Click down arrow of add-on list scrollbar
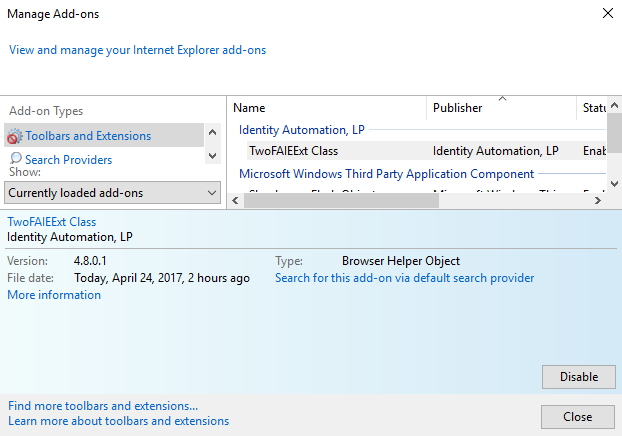Viewport: 622px width, 436px height. coord(614,183)
